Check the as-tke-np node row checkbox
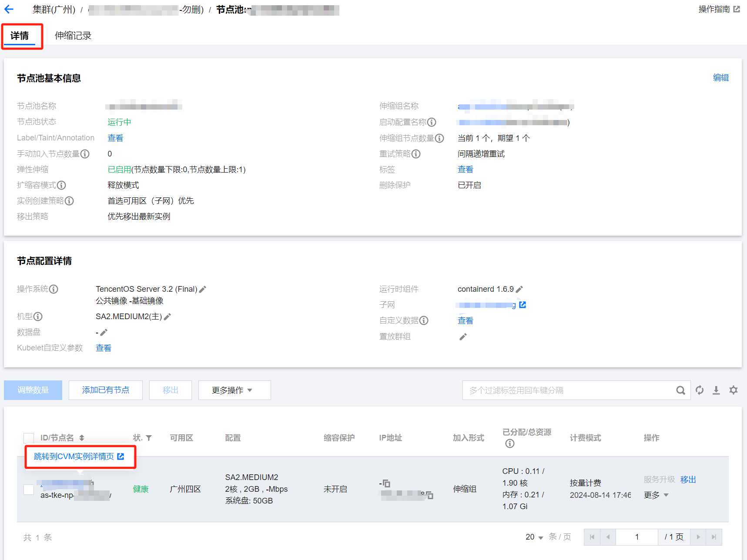This screenshot has height=560, width=747. (x=29, y=490)
